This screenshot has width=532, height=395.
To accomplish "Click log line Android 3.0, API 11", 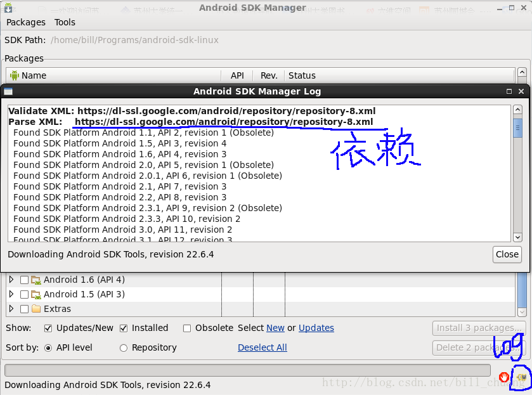I will (x=122, y=230).
